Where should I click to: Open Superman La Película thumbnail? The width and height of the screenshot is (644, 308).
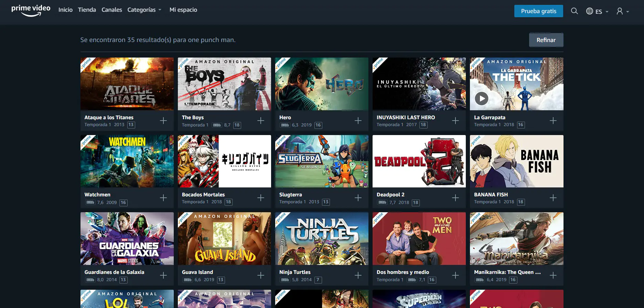pos(419,299)
